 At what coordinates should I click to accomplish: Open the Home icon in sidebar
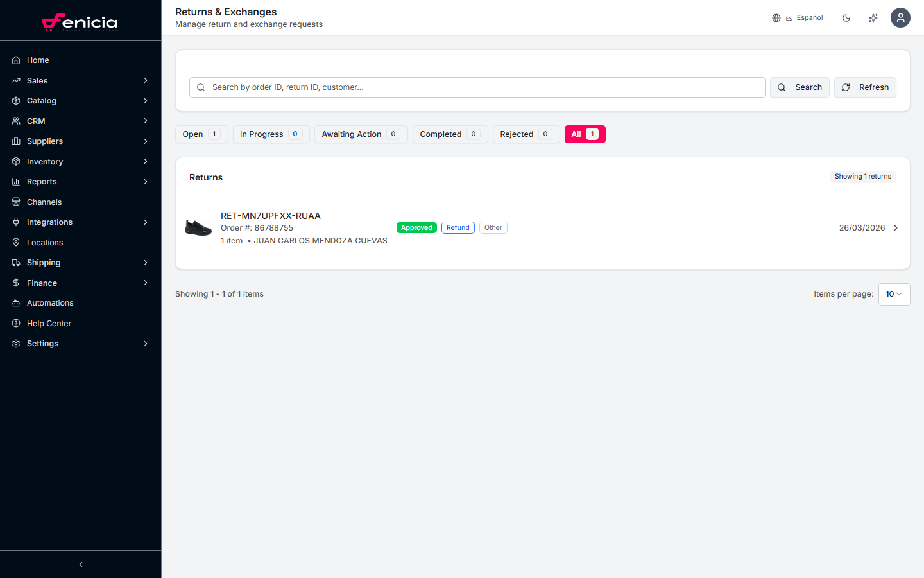tap(15, 60)
